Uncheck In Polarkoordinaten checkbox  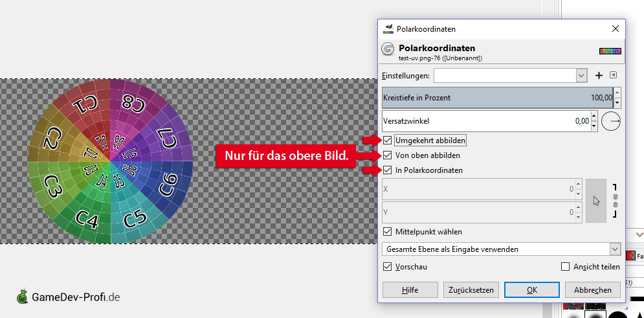(x=387, y=170)
